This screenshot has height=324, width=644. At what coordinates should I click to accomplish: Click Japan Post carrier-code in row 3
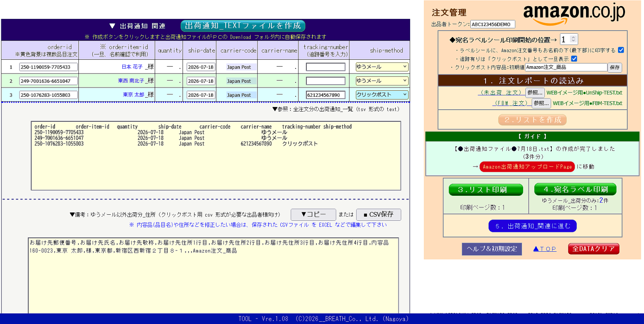click(x=239, y=95)
